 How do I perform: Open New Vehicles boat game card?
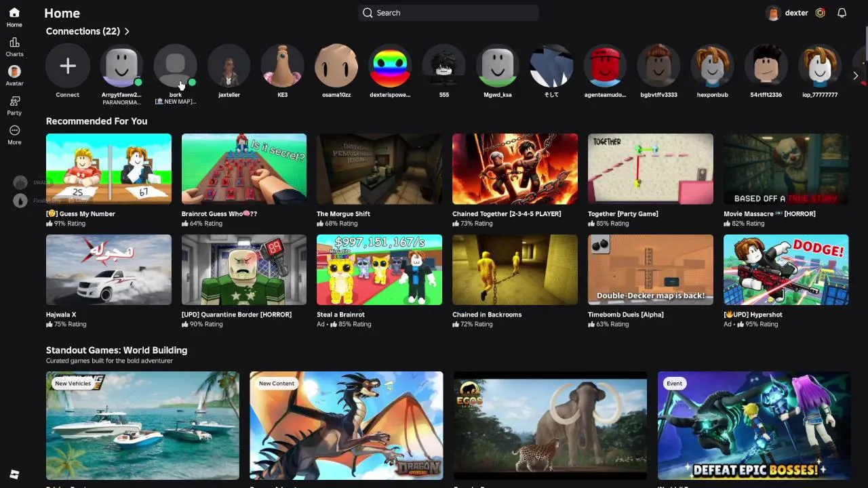pyautogui.click(x=142, y=426)
